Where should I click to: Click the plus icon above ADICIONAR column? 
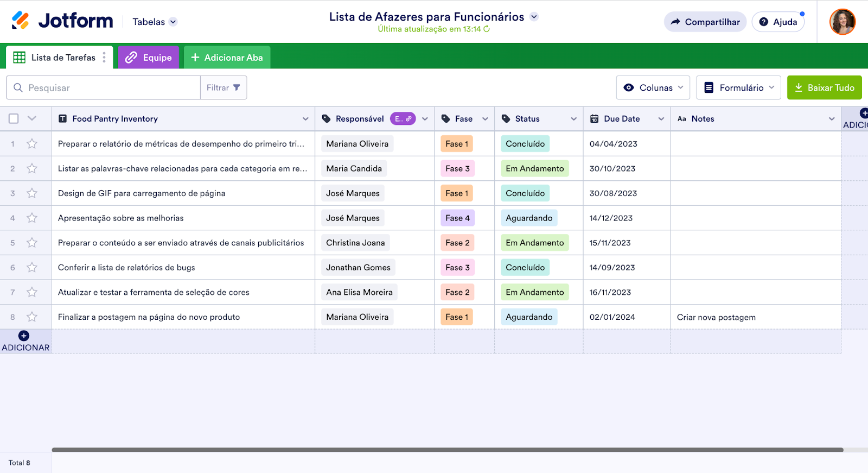point(864,113)
